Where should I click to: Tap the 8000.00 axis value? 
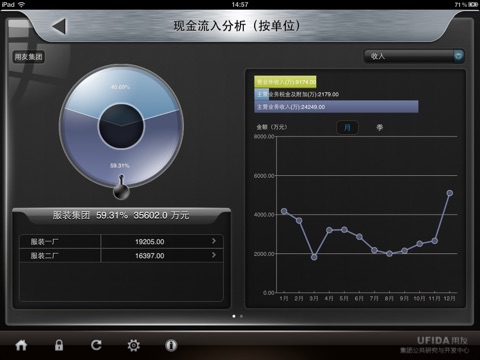click(x=264, y=136)
